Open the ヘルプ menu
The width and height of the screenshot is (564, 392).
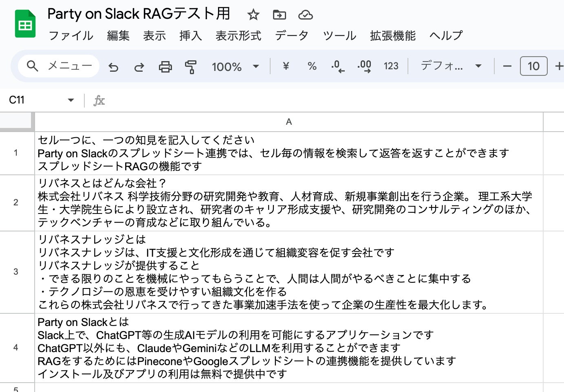tap(446, 36)
